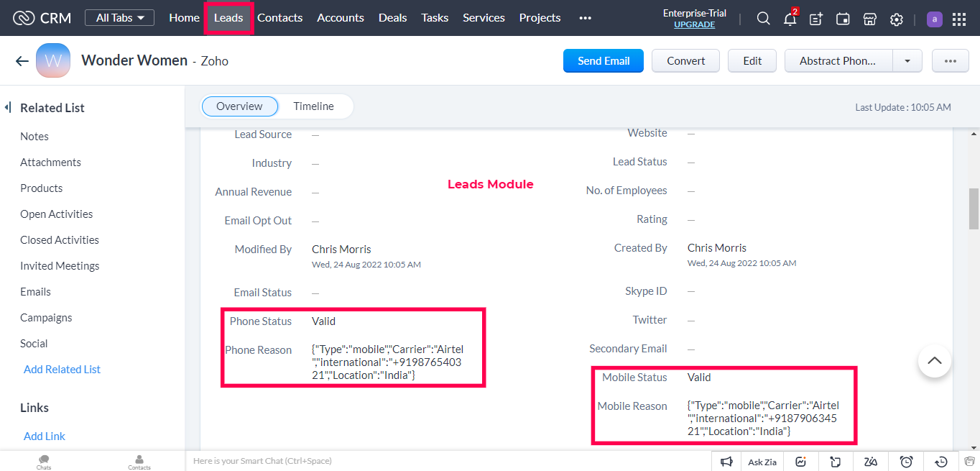Viewport: 980px width, 471px height.
Task: Click Add Related List link
Action: 62,370
